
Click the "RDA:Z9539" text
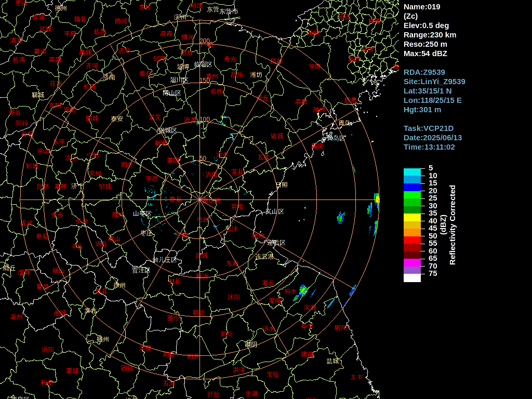tap(424, 72)
